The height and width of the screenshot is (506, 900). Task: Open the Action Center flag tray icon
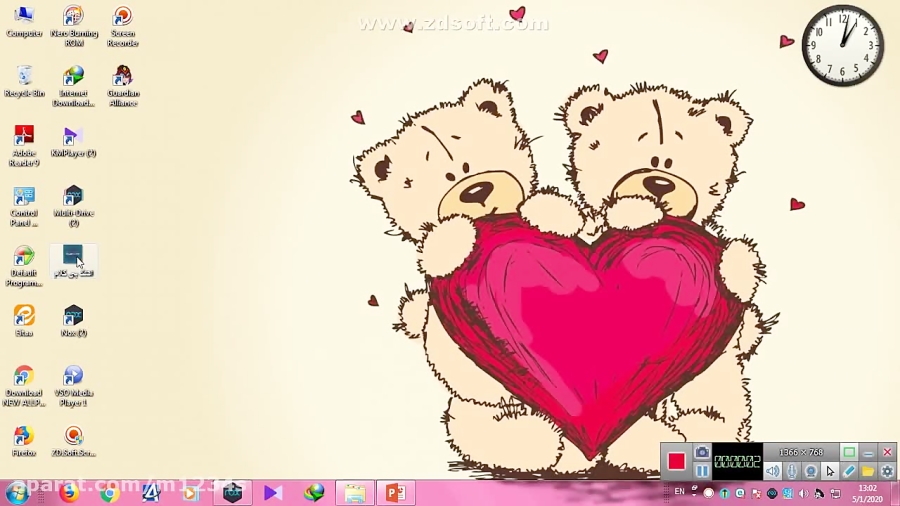point(756,493)
